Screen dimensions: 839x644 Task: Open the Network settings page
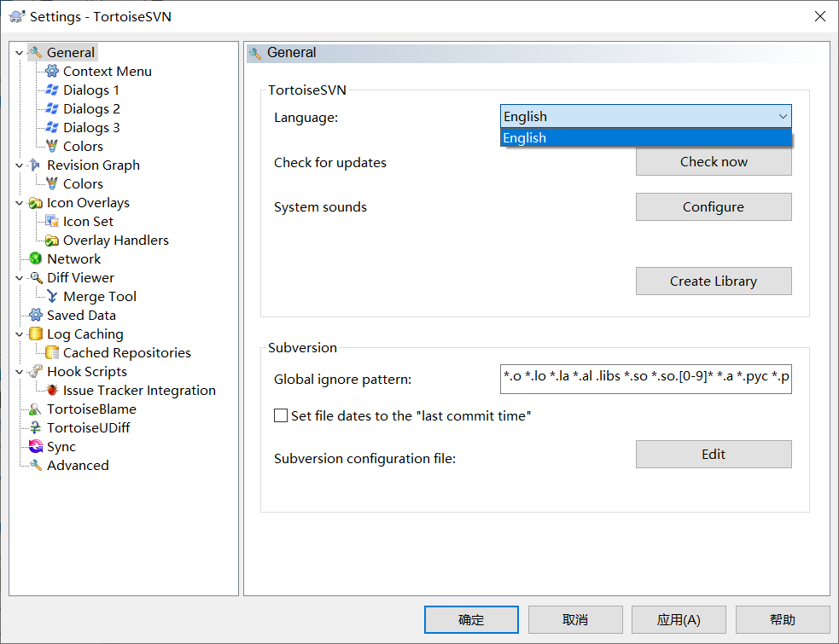(x=74, y=259)
